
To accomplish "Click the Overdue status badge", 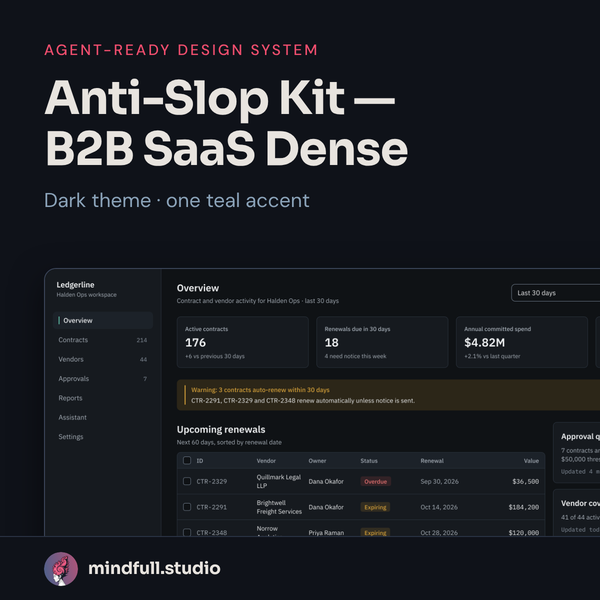I will click(x=375, y=481).
